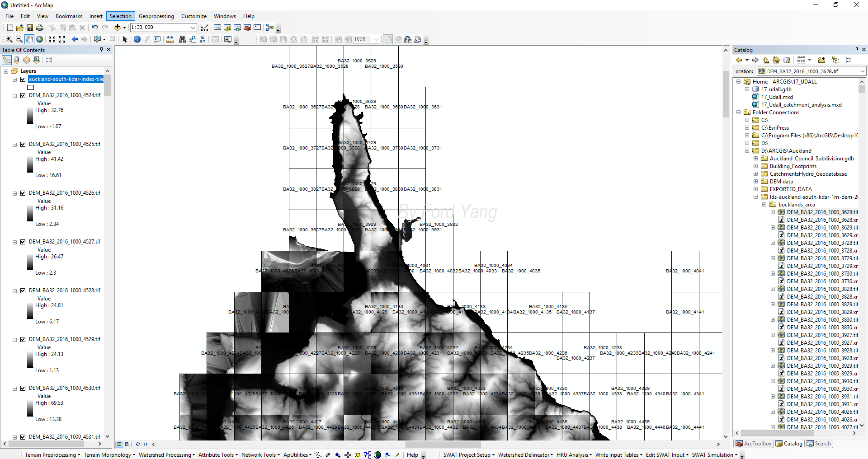Click the Add Data button
This screenshot has height=459, width=868.
(118, 28)
